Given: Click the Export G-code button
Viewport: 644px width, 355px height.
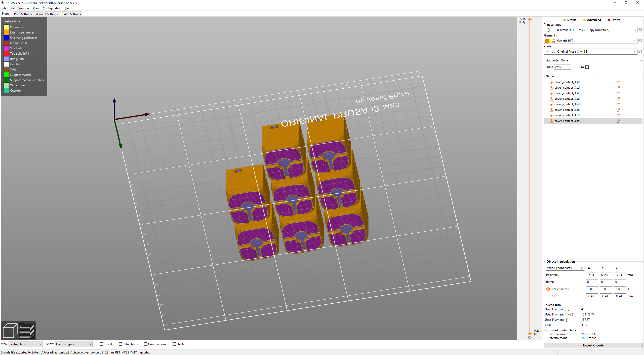Looking at the screenshot, I should click(593, 345).
